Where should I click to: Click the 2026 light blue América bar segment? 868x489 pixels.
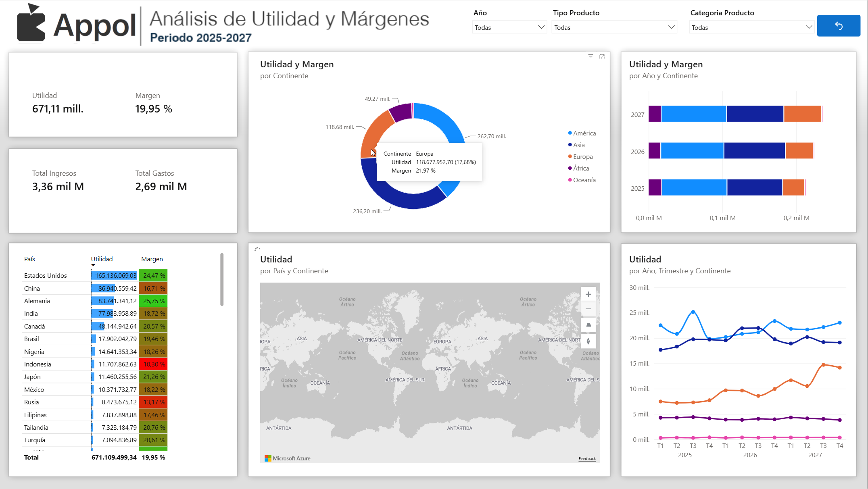pyautogui.click(x=692, y=150)
